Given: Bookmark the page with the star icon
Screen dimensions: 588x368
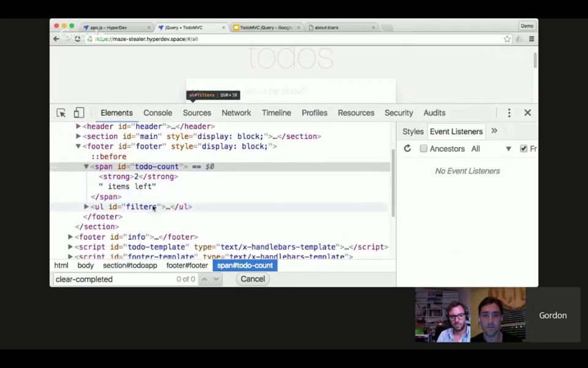Looking at the screenshot, I should tap(507, 39).
